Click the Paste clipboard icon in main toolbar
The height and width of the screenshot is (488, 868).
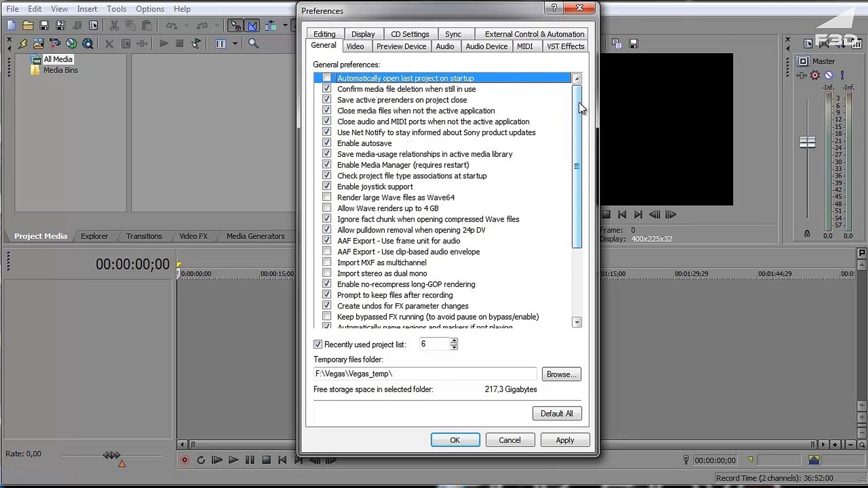[146, 25]
